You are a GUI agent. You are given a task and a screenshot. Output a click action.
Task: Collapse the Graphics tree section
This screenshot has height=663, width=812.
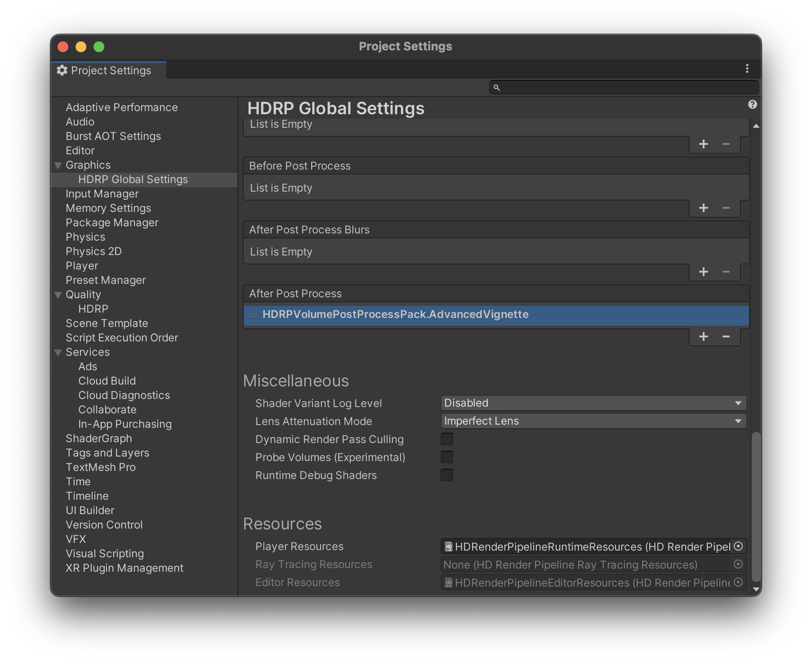(x=58, y=166)
